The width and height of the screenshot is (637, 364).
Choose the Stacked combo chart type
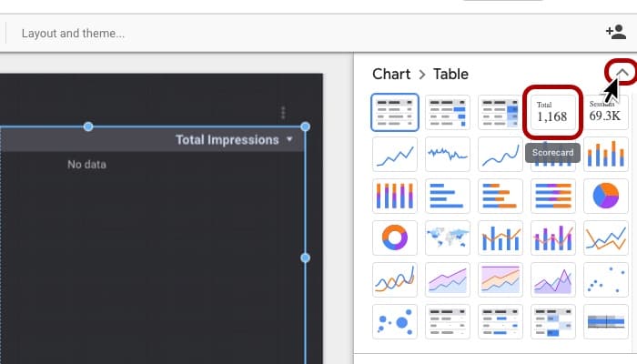coord(553,238)
